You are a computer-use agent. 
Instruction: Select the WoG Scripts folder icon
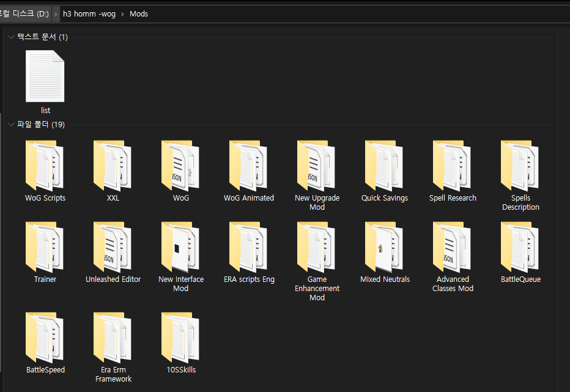45,166
